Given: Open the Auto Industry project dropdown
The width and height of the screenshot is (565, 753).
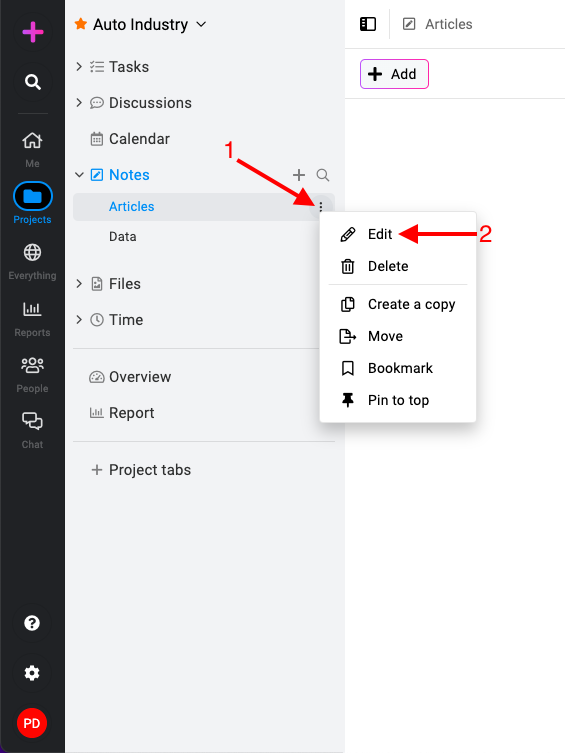Looking at the screenshot, I should pos(202,24).
